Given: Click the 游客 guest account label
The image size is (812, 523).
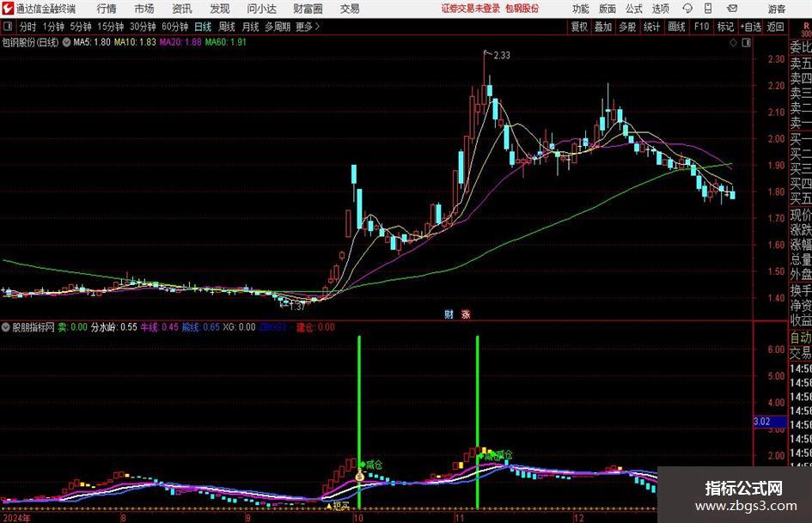Looking at the screenshot, I should point(776,9).
